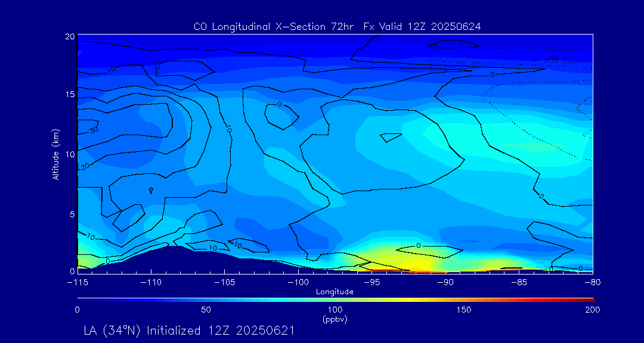The height and width of the screenshot is (343, 644).
Task: Click the "Longitude" axis label
Action: tap(335, 292)
